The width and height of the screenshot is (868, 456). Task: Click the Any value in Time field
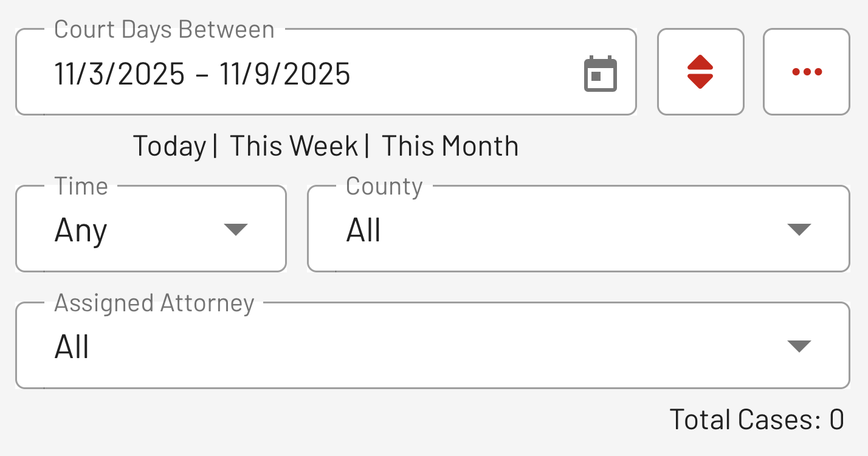81,230
